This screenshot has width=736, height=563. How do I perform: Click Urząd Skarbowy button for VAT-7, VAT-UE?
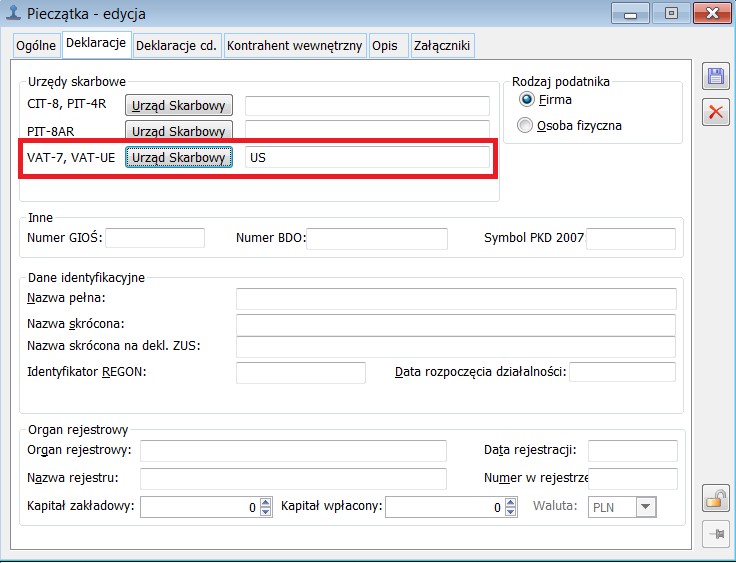[179, 157]
